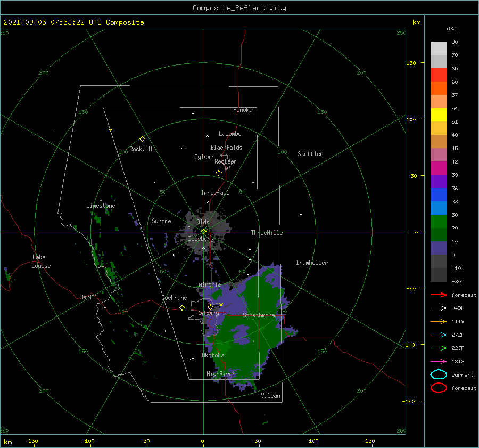479x448 pixels.
Task: Select the green swatch near 30 dBZ
Action: click(x=439, y=221)
